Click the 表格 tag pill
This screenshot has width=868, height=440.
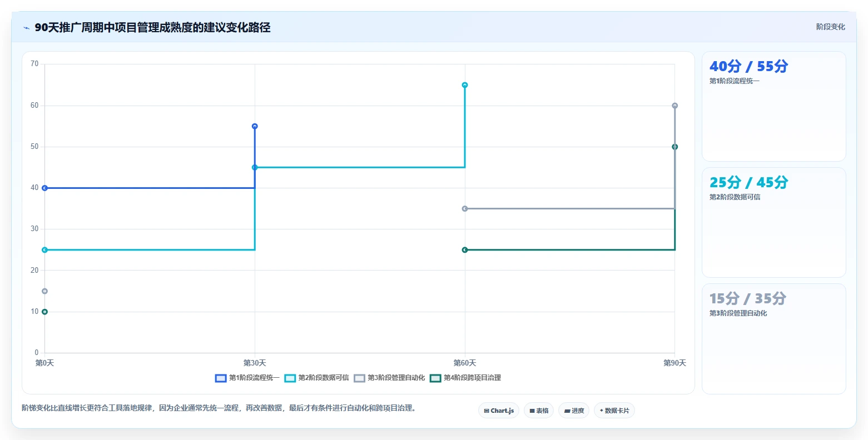point(539,411)
